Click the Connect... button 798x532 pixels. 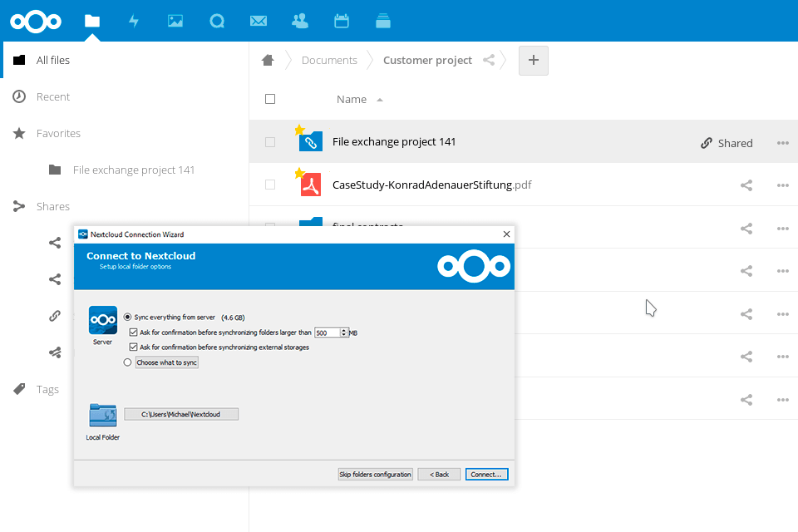click(486, 475)
